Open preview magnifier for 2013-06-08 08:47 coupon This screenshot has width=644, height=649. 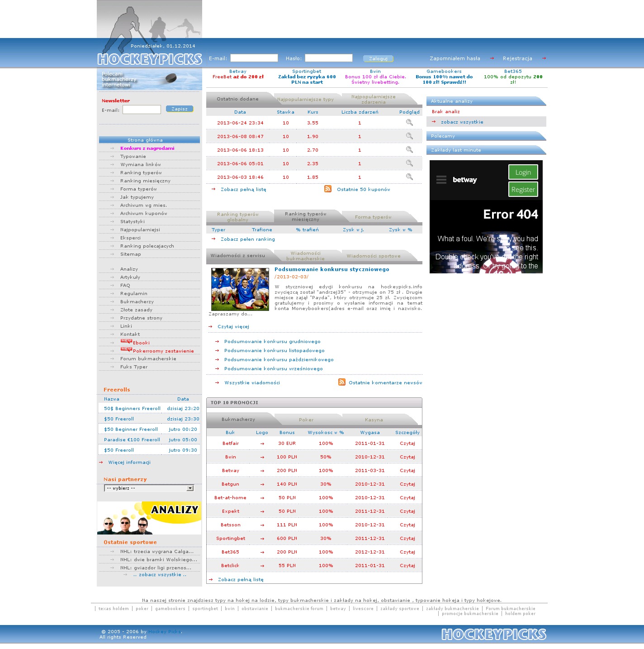point(409,136)
